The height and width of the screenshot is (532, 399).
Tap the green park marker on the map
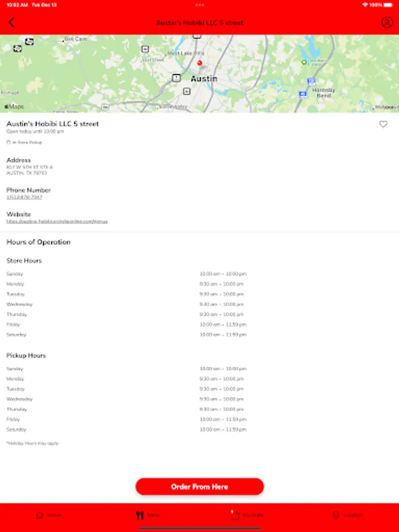(304, 62)
